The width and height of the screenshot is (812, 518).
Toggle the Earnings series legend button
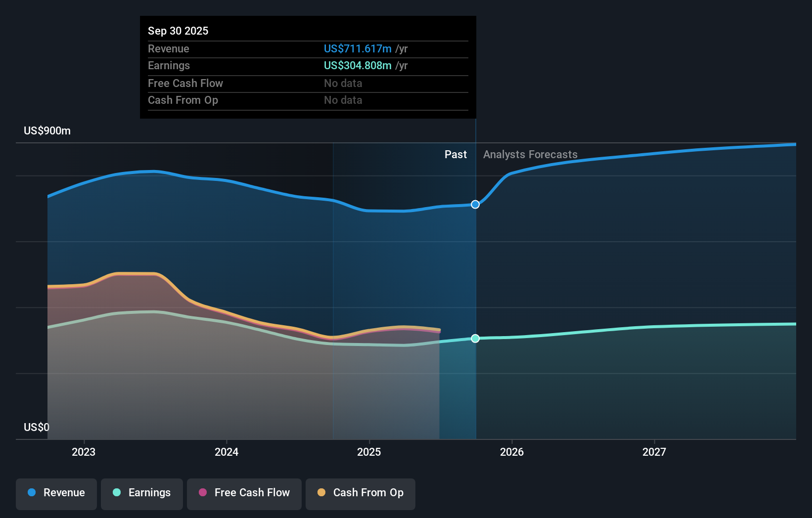point(142,493)
